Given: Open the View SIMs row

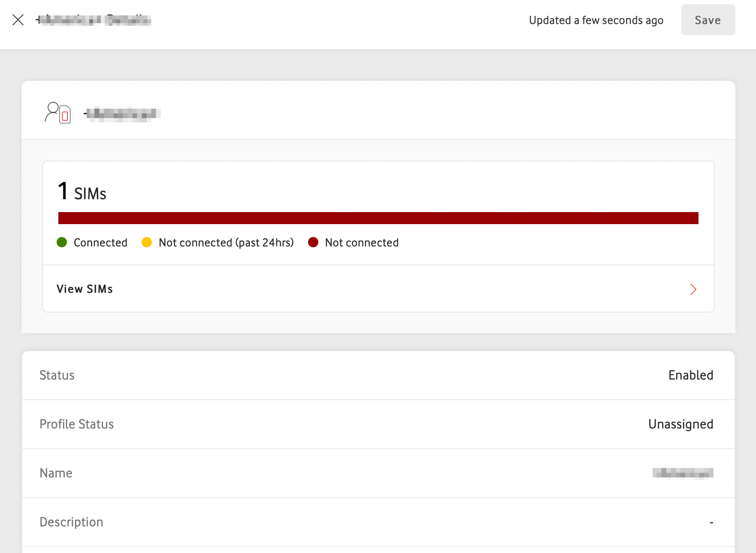Looking at the screenshot, I should 378,289.
